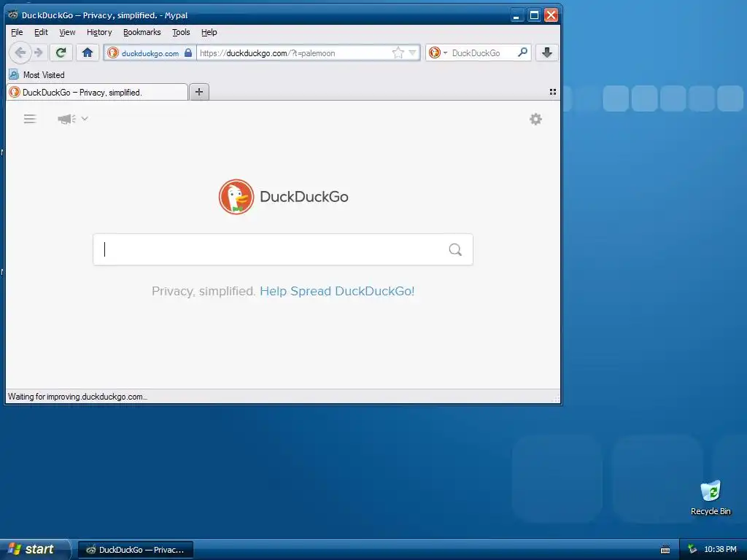
Task: Open the View menu
Action: pyautogui.click(x=67, y=32)
